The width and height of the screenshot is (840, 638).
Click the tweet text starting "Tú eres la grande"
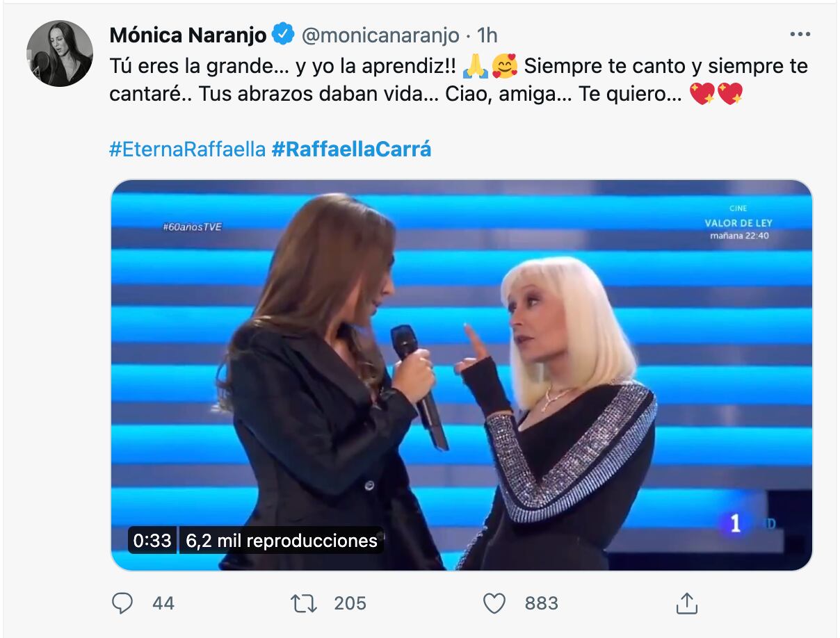278,67
